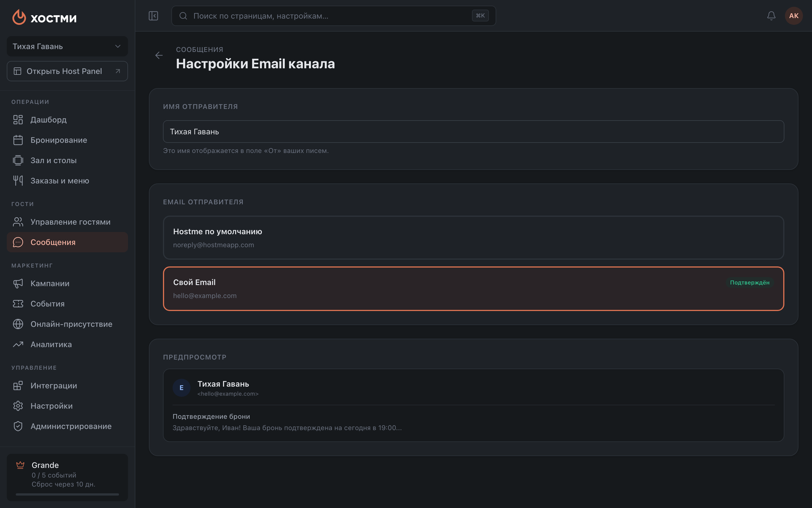
Task: Open the Сообщения menu item
Action: point(67,242)
